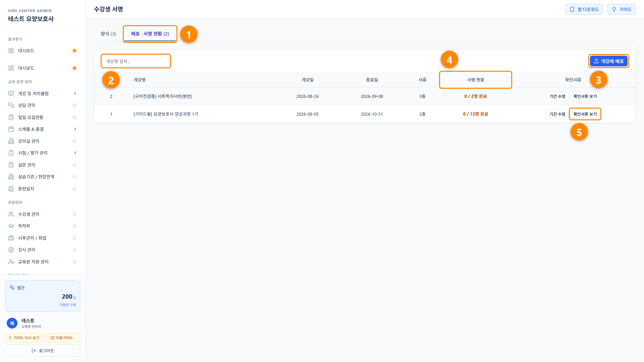Viewport: 644px width, 362px height.
Task: Click the 이용권 구매 link
Action: pyautogui.click(x=67, y=305)
